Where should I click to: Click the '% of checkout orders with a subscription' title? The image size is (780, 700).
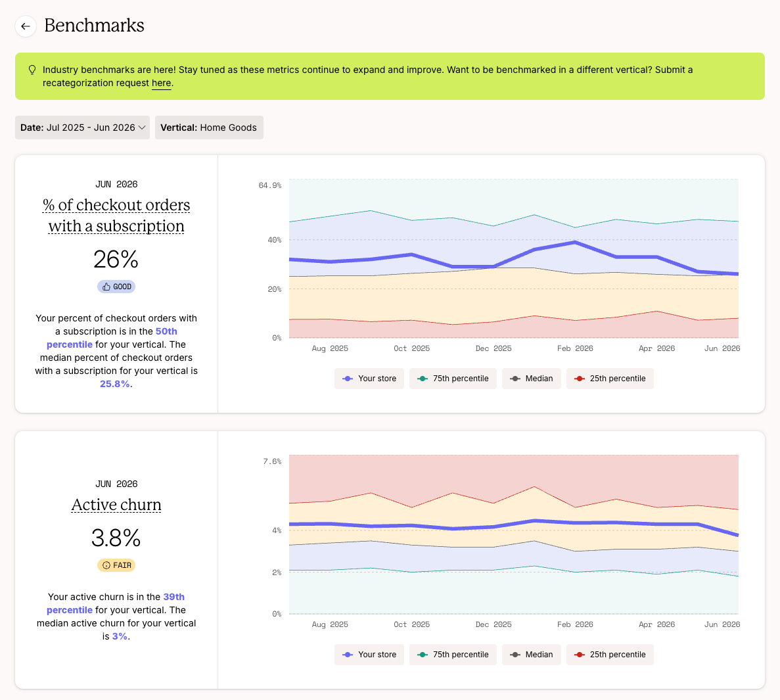[x=116, y=215]
